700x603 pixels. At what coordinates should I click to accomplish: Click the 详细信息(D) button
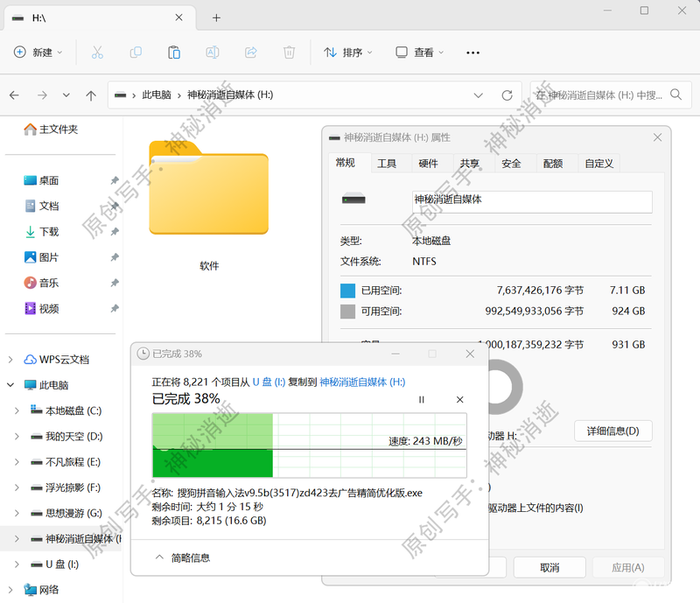click(613, 431)
